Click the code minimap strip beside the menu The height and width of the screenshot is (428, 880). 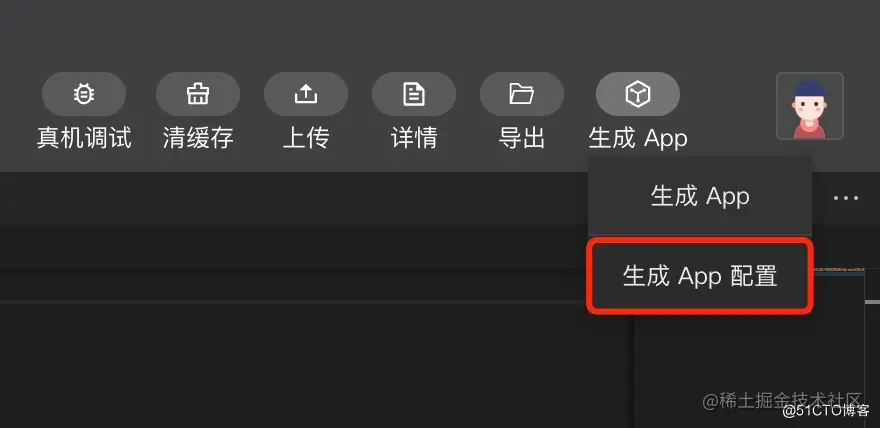pyautogui.click(x=838, y=270)
